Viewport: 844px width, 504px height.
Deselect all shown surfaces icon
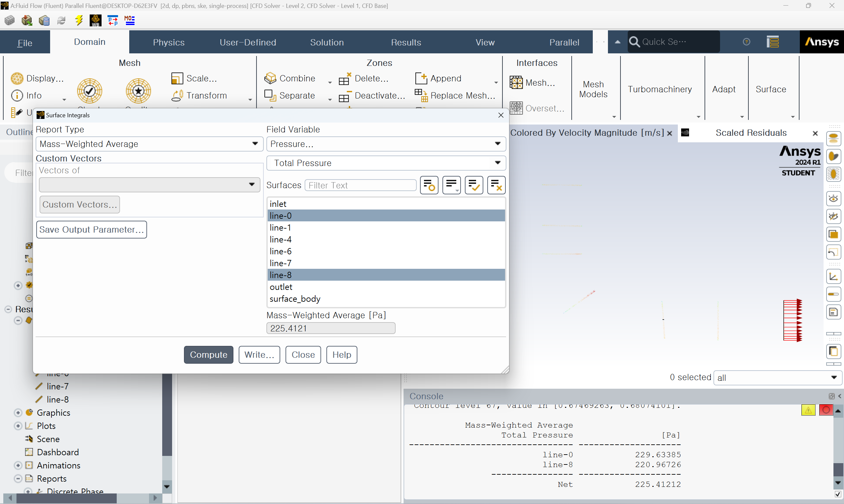pos(496,185)
